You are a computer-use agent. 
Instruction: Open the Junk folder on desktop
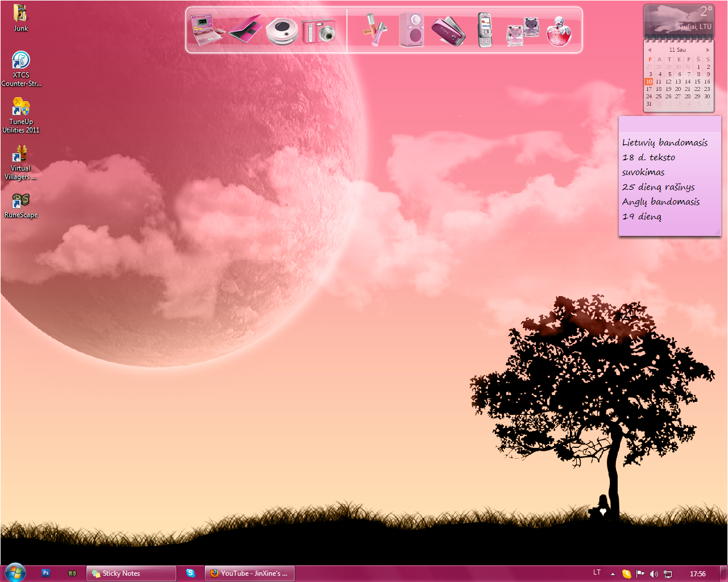tap(21, 18)
